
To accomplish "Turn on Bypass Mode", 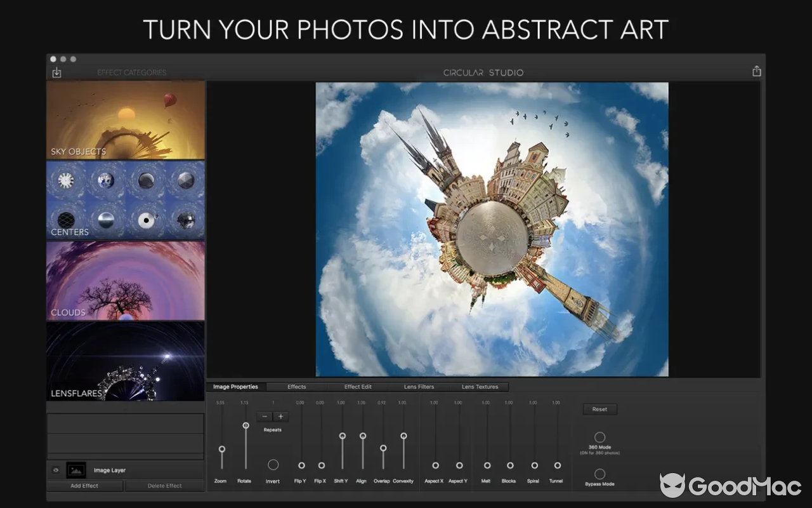I will point(599,474).
